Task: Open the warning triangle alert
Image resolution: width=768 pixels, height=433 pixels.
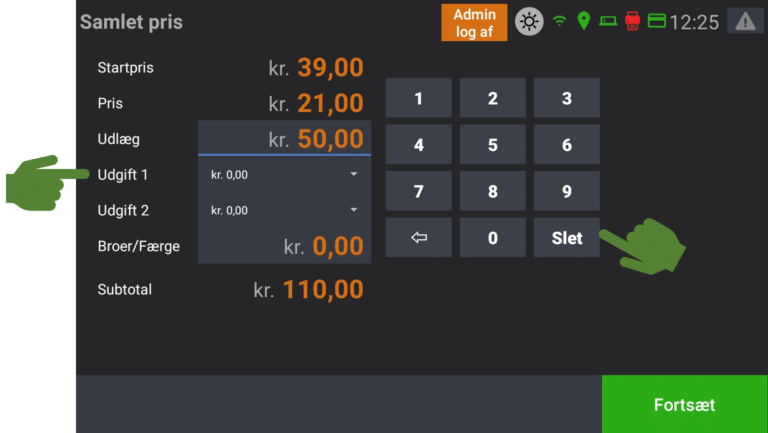Action: tap(745, 21)
